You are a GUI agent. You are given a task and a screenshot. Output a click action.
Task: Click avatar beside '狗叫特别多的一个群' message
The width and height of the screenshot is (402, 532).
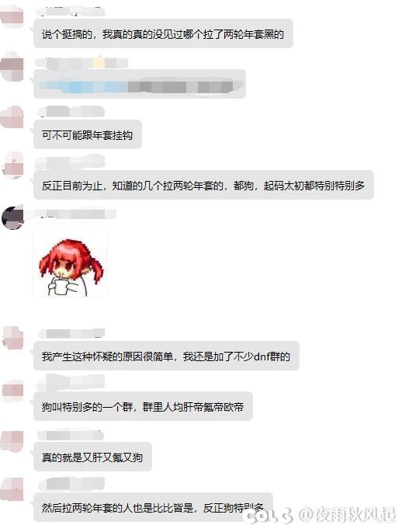point(13,388)
